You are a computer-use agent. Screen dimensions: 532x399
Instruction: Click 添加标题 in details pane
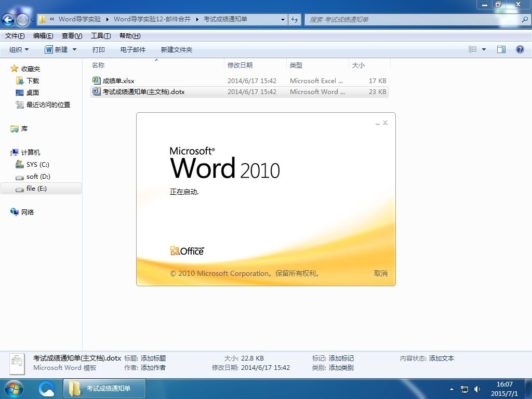click(153, 358)
